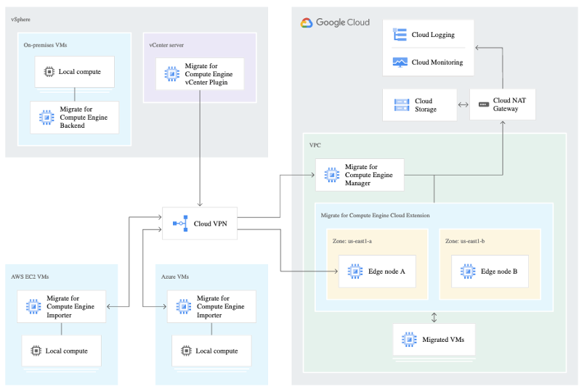587x392 pixels.
Task: Click the AWS Local compute chip icon
Action: [36, 351]
